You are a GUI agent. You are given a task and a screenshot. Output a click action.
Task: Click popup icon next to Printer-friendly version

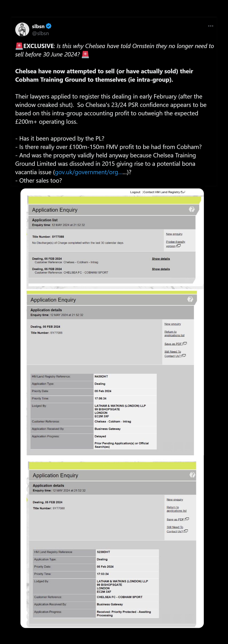click(178, 246)
